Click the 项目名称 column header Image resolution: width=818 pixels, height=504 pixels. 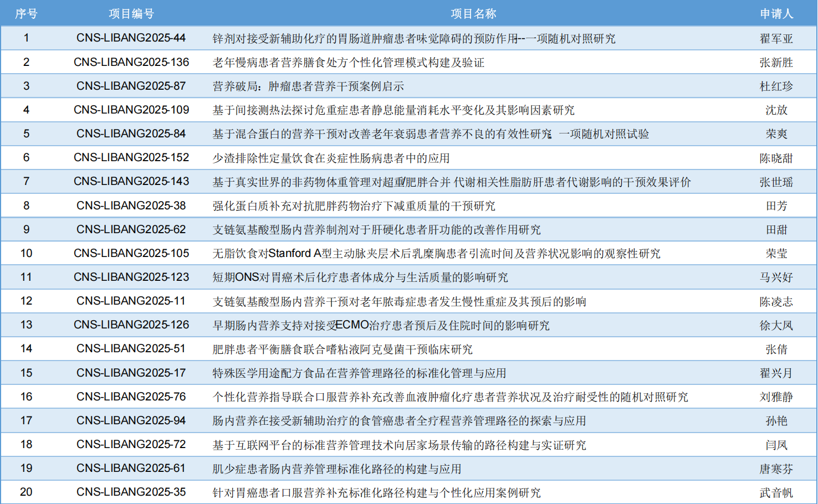click(474, 14)
